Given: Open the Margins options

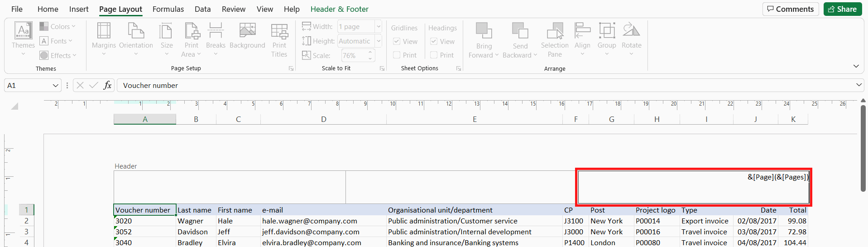Looking at the screenshot, I should tap(104, 39).
